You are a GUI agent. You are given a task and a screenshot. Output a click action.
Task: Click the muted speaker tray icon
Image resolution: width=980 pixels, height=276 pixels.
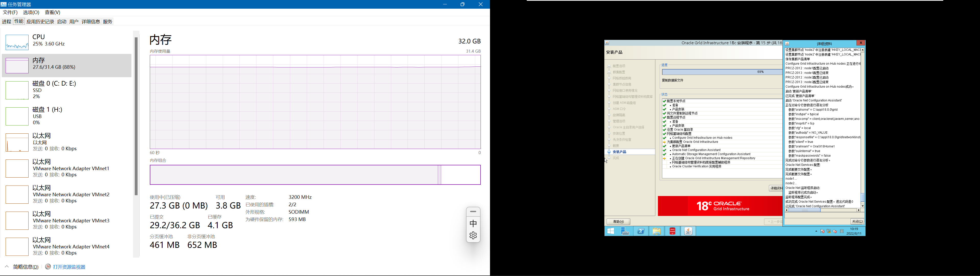[x=835, y=231]
